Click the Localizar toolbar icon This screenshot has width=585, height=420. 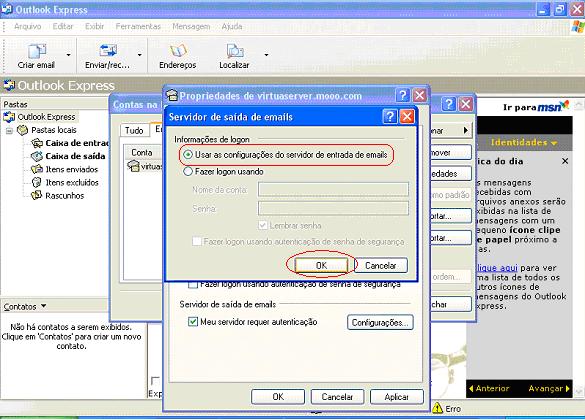tap(234, 51)
